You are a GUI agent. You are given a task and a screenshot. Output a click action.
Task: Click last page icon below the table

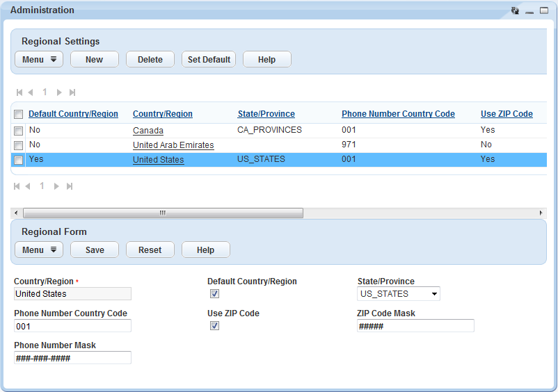70,186
